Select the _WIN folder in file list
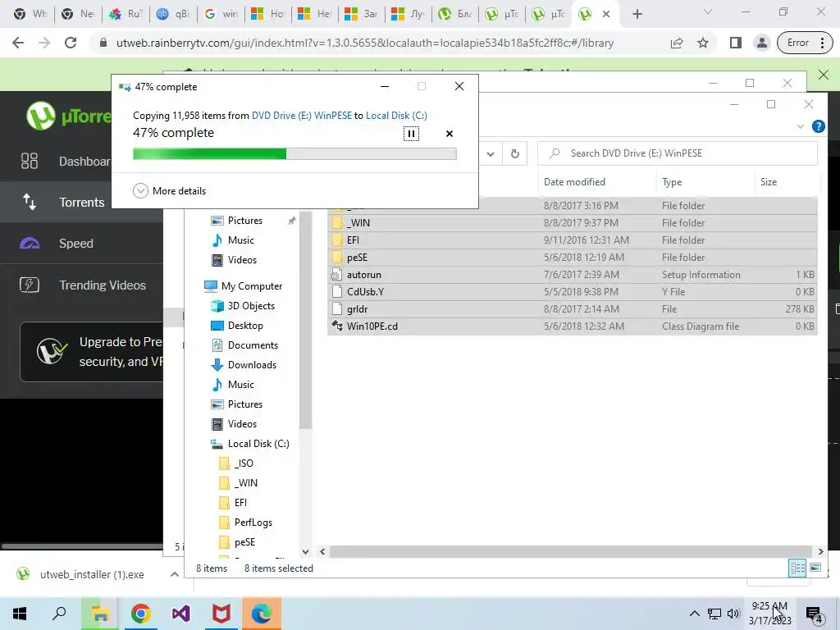The height and width of the screenshot is (630, 840). pyautogui.click(x=572, y=223)
